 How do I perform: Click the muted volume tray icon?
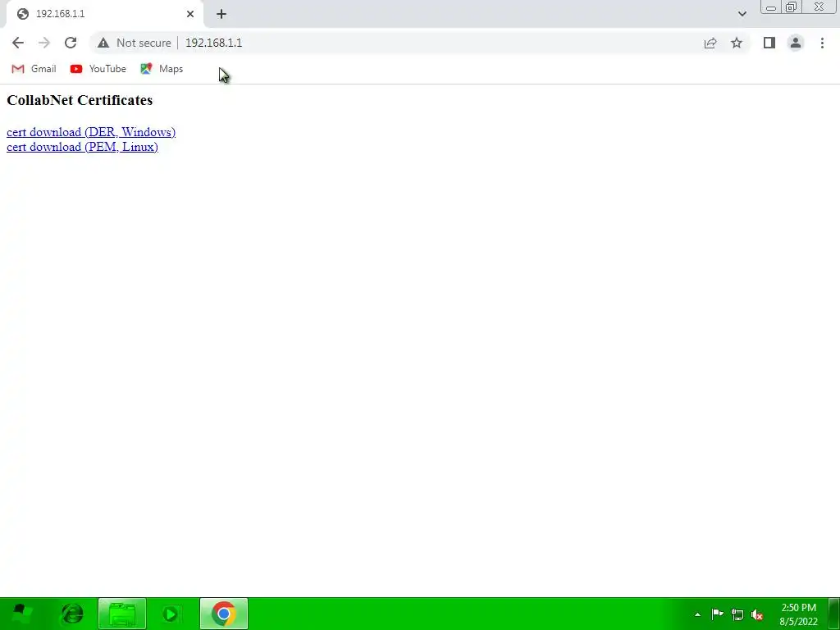757,614
